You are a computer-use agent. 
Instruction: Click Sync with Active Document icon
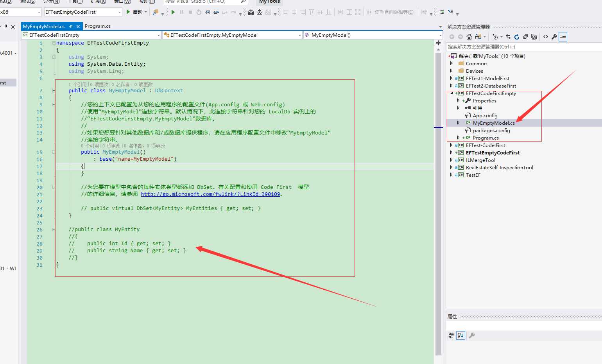point(508,37)
